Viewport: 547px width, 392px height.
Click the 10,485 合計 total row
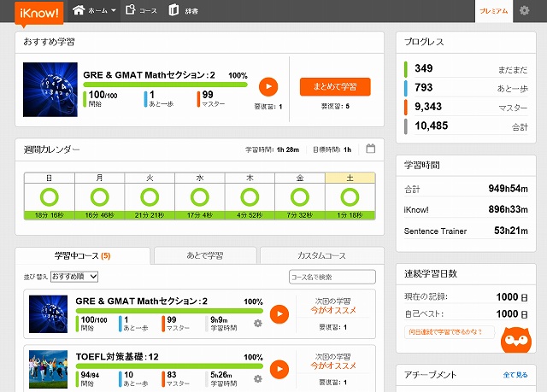[466, 126]
